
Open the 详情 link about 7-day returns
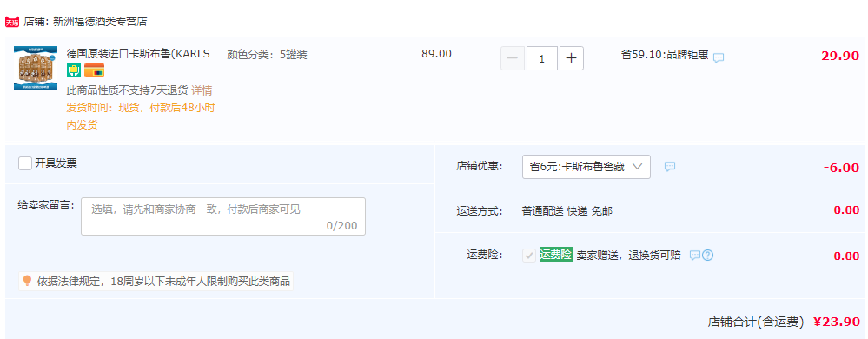[x=202, y=90]
